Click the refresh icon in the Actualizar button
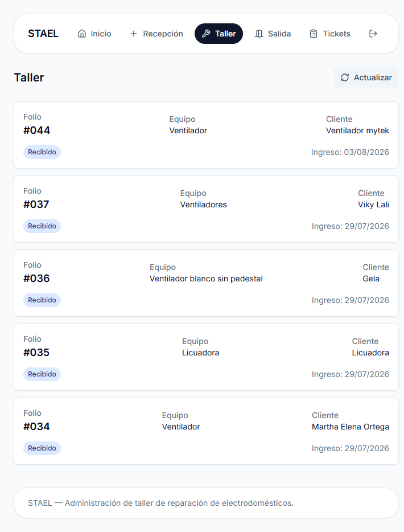The width and height of the screenshot is (404, 532). [345, 77]
